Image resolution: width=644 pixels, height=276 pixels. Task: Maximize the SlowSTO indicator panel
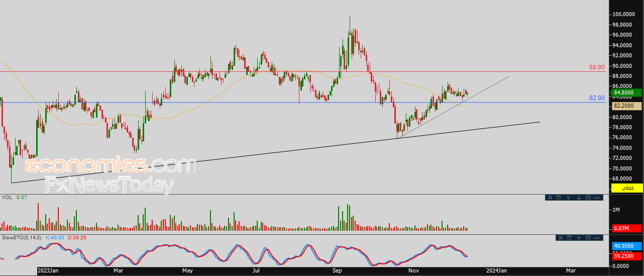tap(569, 238)
